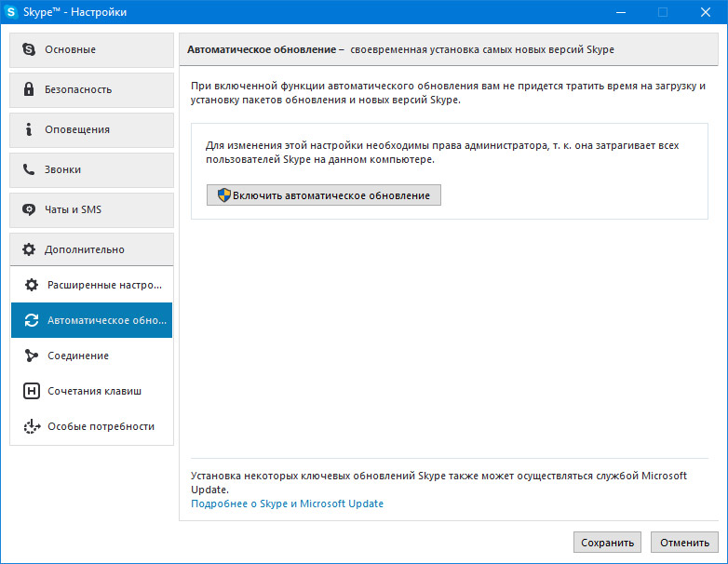Screen dimensions: 728x564
Task: Open Особые потребности subsection
Action: click(91, 426)
